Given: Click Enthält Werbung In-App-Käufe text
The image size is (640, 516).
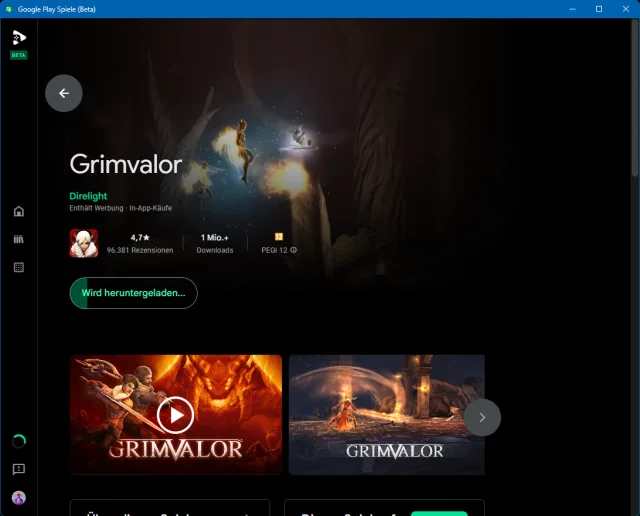Looking at the screenshot, I should point(120,208).
